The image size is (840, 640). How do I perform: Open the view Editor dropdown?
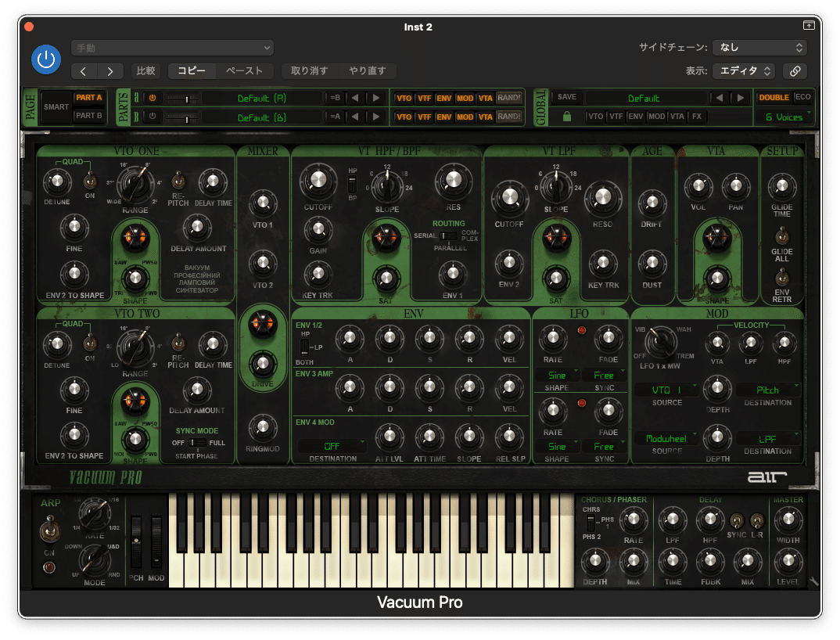[x=744, y=70]
